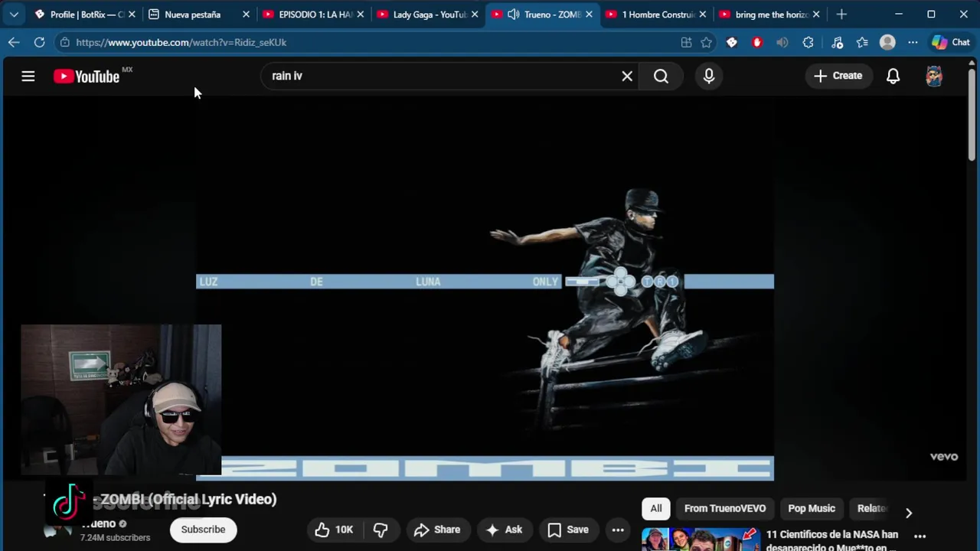Switch to Lady Gaga - YouTube tab

(x=428, y=14)
